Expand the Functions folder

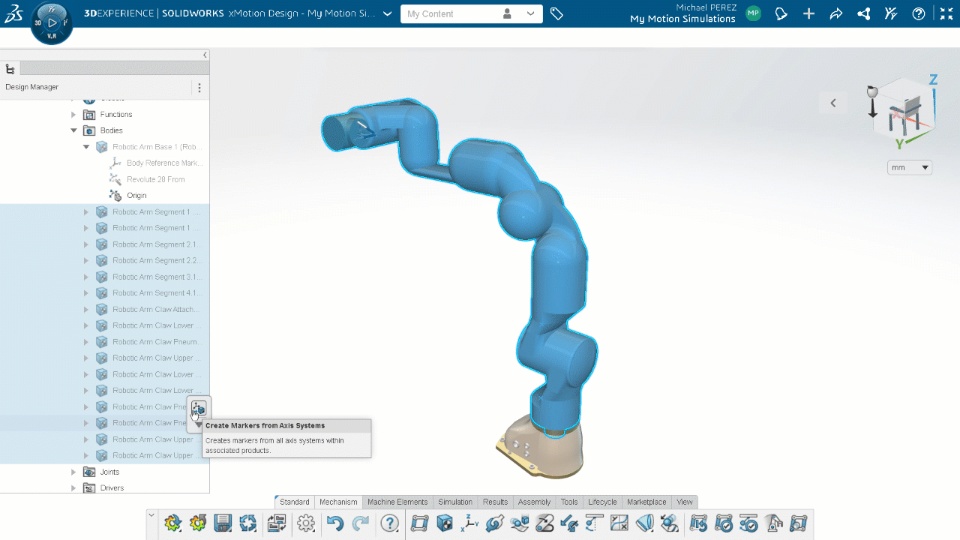pyautogui.click(x=73, y=114)
